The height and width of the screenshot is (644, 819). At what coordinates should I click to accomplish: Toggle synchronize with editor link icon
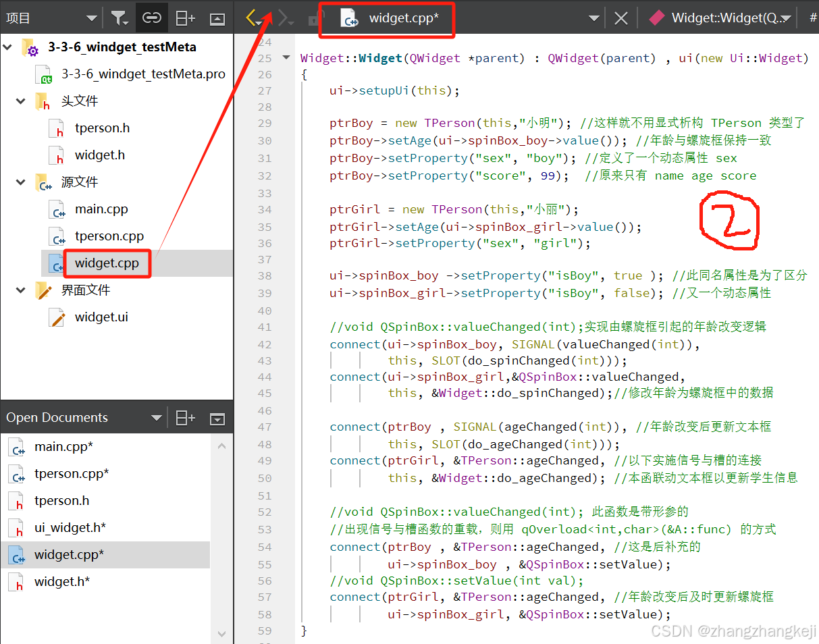pyautogui.click(x=152, y=18)
